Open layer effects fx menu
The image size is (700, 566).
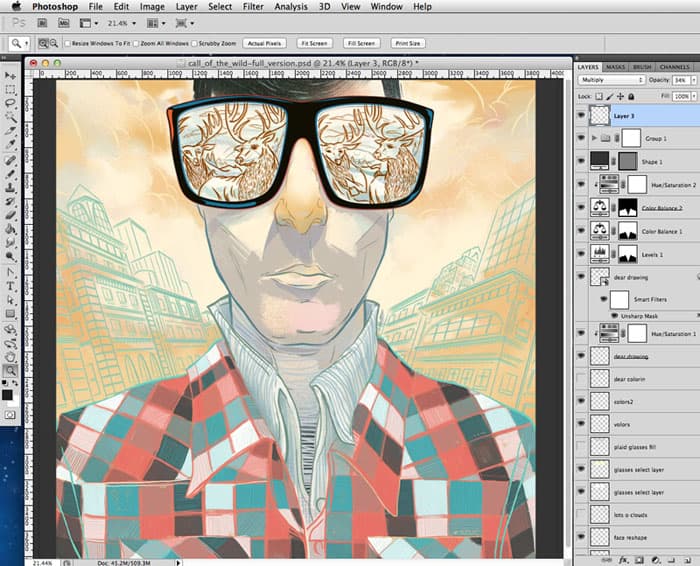[623, 560]
